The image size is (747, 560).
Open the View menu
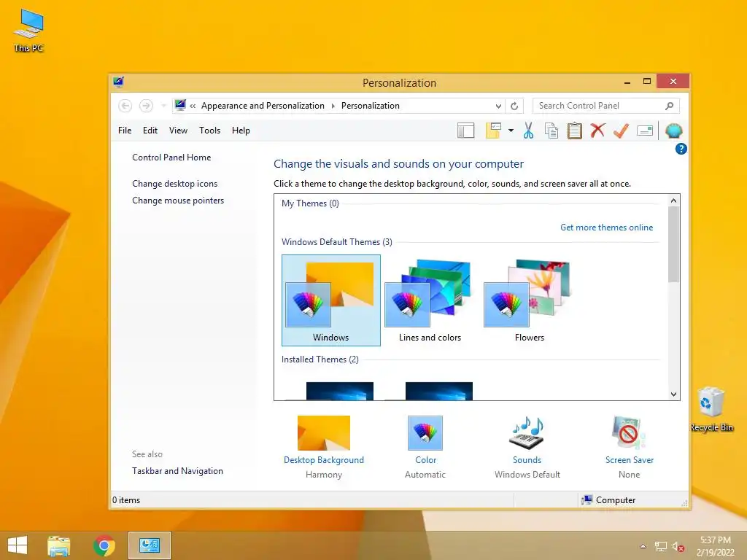(178, 131)
